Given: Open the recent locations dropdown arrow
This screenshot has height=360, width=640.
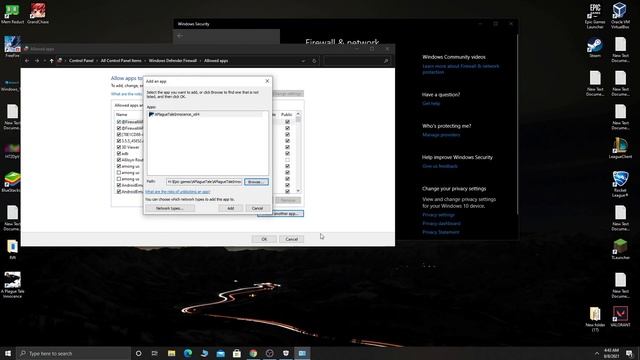Looking at the screenshot, I should click(44, 60).
